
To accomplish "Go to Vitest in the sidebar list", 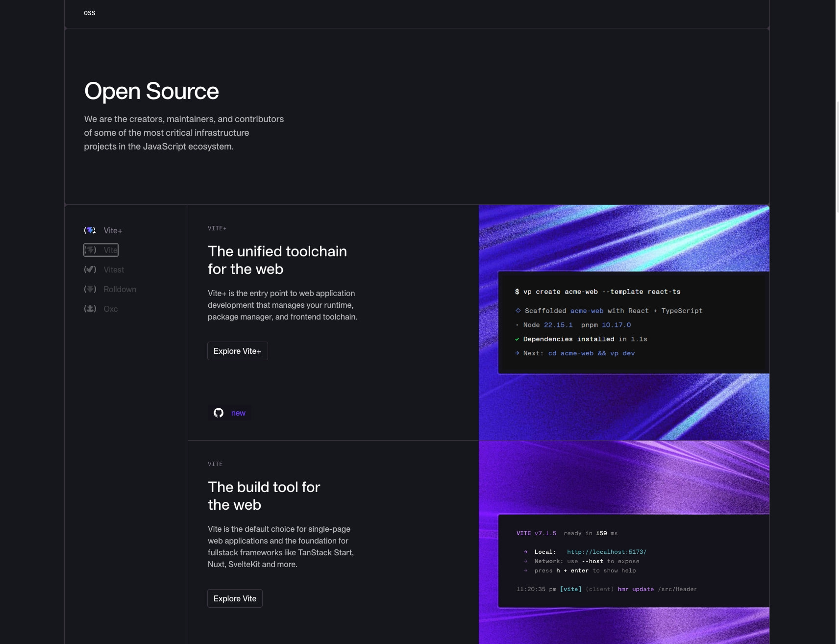I will (114, 270).
